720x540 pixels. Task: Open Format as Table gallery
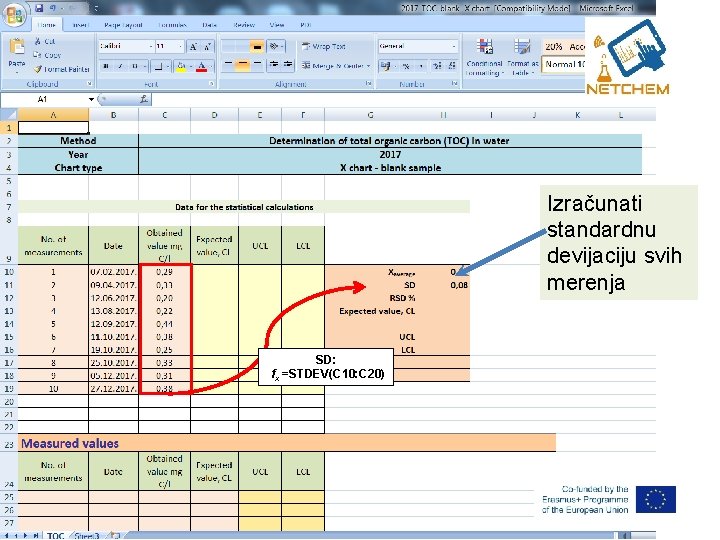(522, 57)
